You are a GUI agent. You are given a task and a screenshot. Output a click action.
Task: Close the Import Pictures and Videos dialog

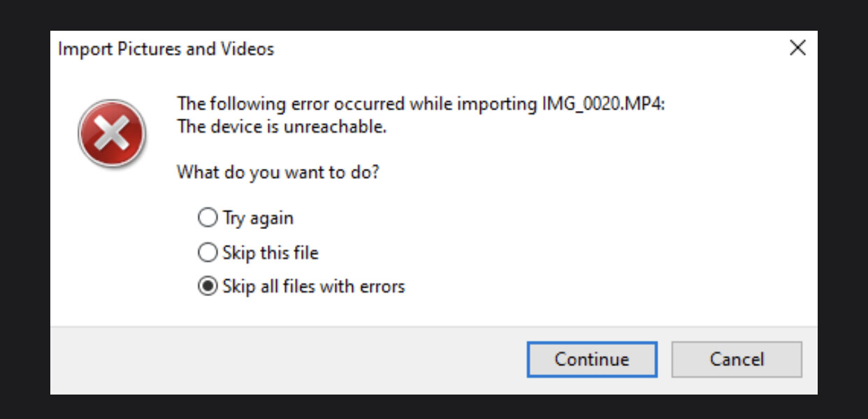coord(797,48)
